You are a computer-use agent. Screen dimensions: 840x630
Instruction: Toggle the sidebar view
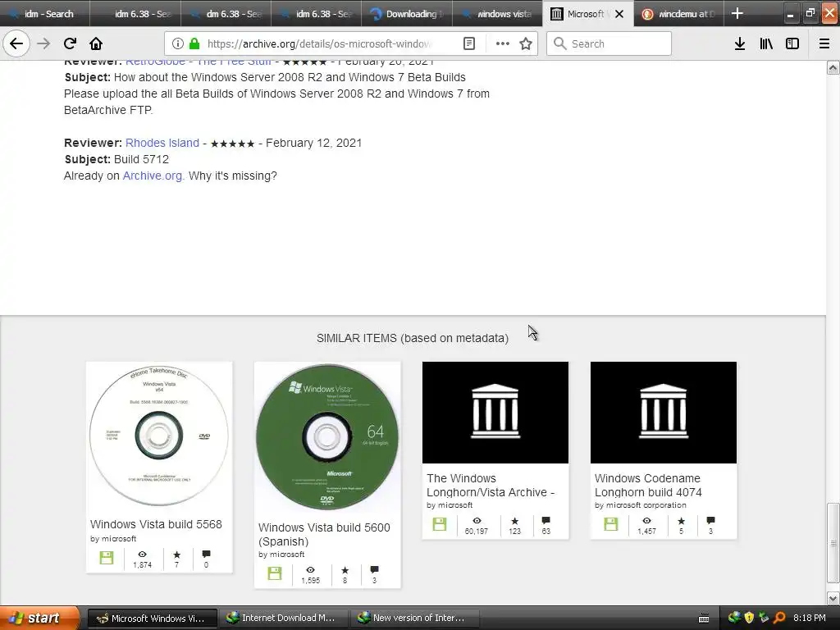792,44
